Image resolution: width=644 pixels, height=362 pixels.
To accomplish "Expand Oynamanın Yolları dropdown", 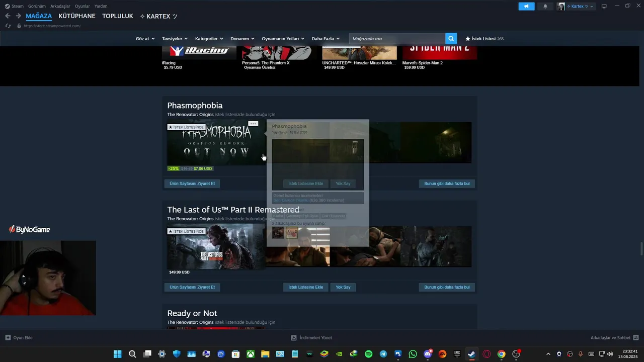I will click(283, 39).
